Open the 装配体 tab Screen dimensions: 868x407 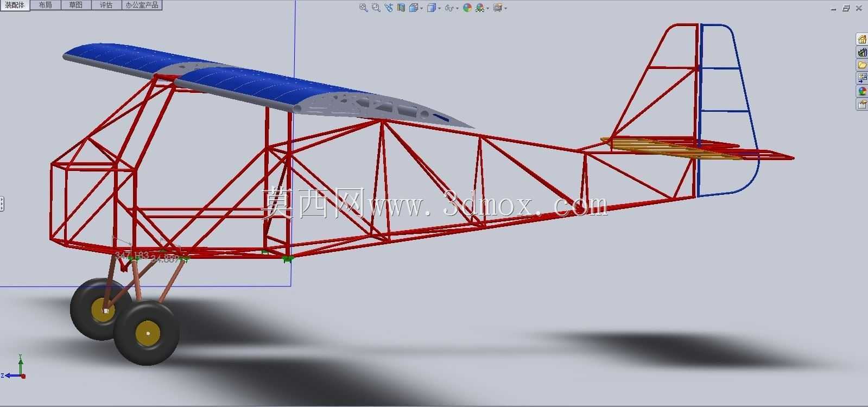[x=15, y=5]
